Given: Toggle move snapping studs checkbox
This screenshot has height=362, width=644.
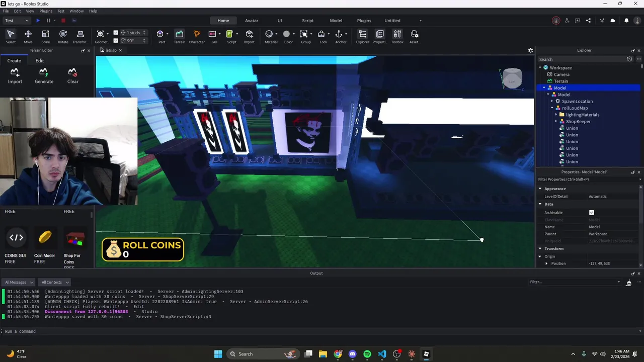Looking at the screenshot, I should [116, 33].
